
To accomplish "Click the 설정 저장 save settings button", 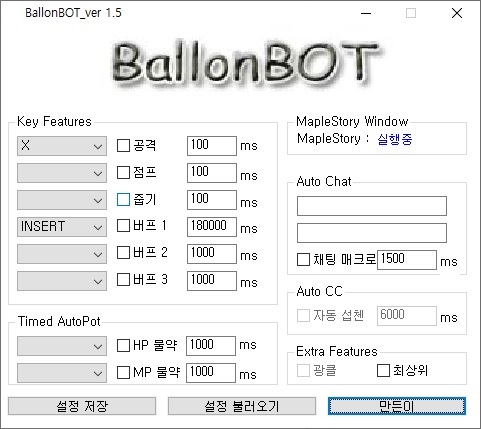I will pos(82,406).
